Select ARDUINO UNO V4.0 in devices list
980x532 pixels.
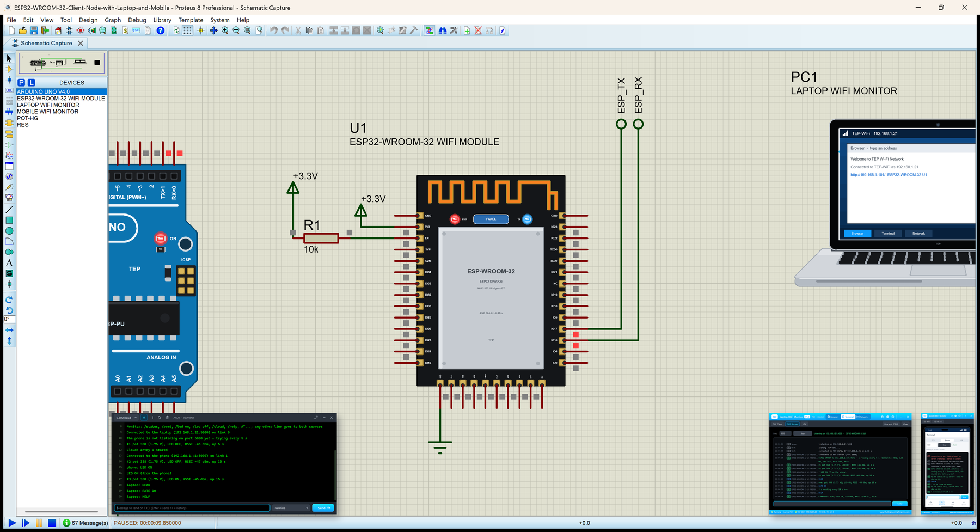coord(61,91)
